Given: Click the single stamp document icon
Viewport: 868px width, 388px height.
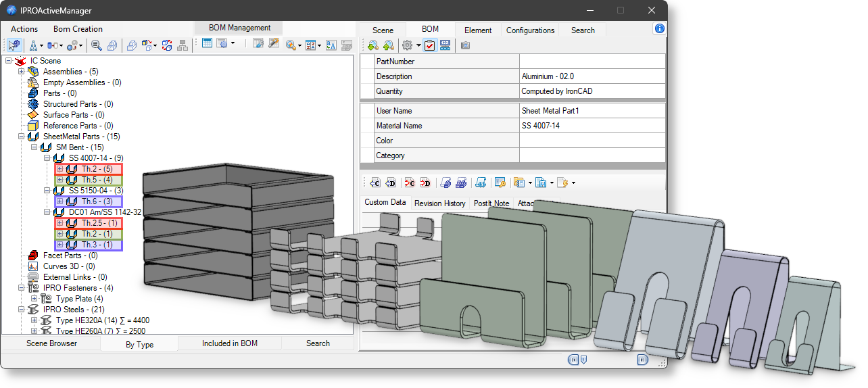Looking at the screenshot, I should pos(445,183).
